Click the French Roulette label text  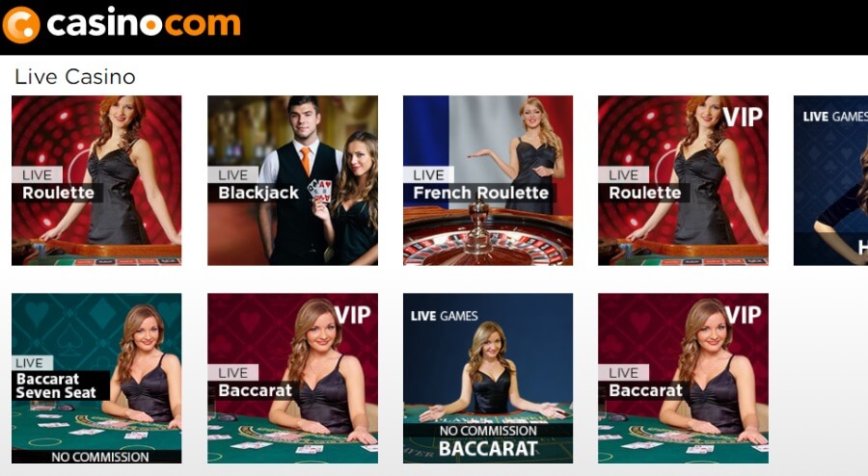tap(480, 193)
